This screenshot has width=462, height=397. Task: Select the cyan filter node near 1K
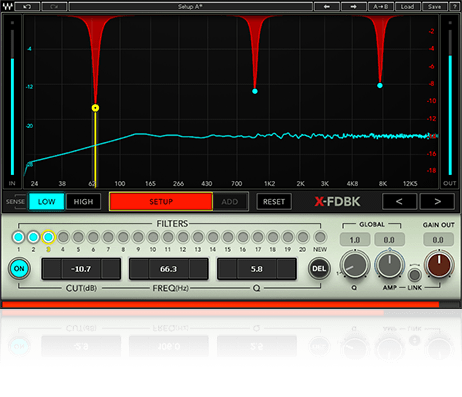(255, 91)
